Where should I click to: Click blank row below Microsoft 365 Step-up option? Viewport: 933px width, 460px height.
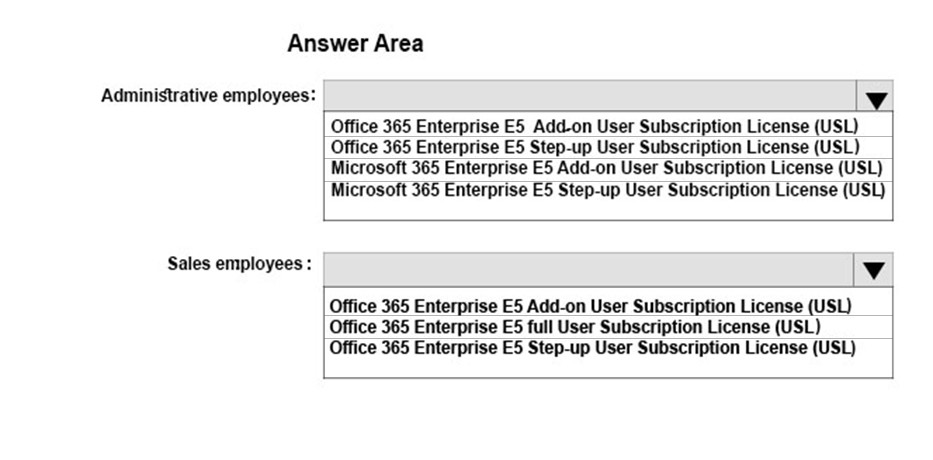pyautogui.click(x=608, y=211)
